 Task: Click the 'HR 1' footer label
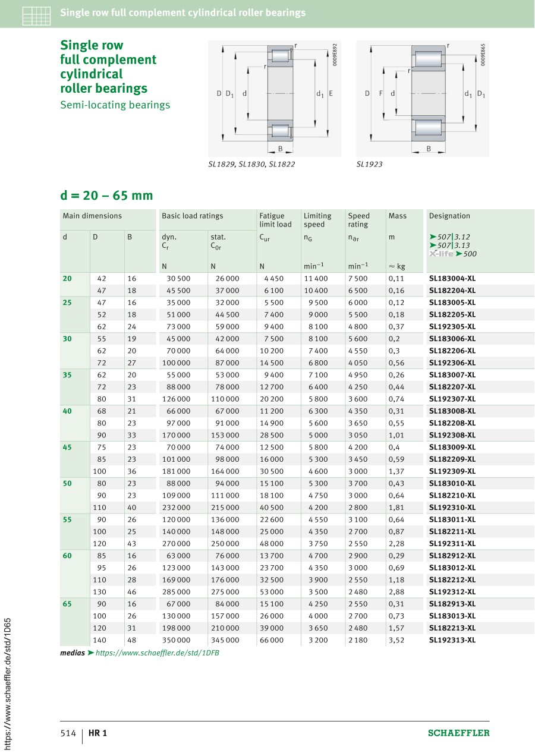[x=98, y=733]
